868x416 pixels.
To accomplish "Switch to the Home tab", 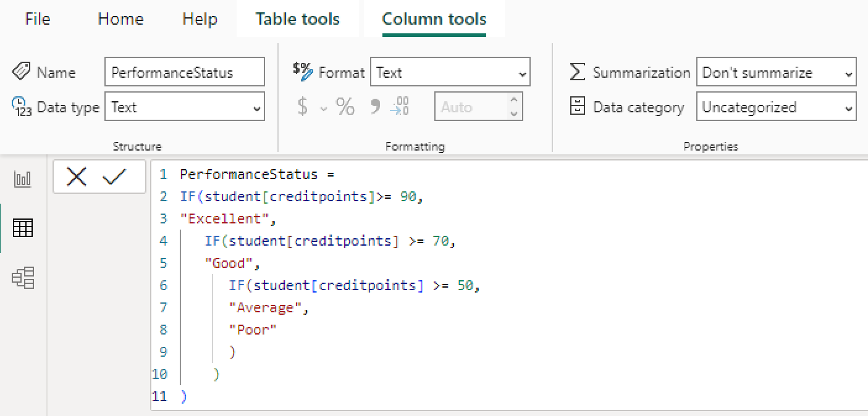I will pos(120,19).
